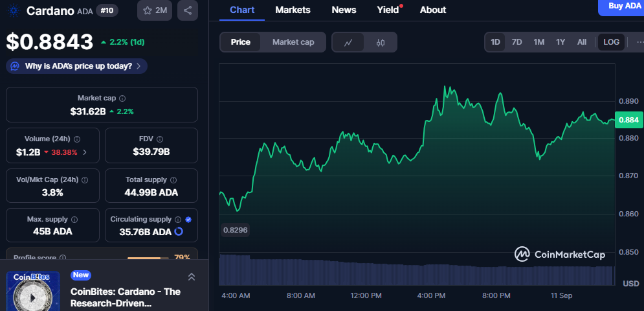Image resolution: width=644 pixels, height=311 pixels.
Task: Click the info icon beside Market cap
Action: (x=122, y=98)
